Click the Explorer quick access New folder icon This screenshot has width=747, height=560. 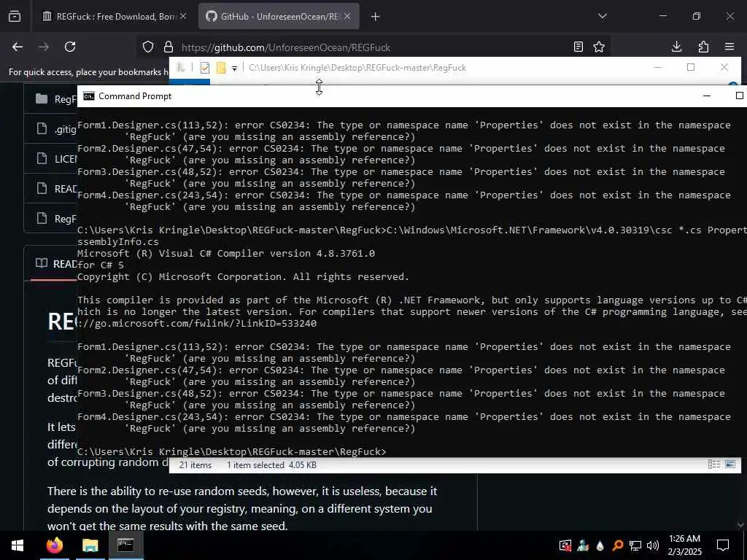point(221,68)
